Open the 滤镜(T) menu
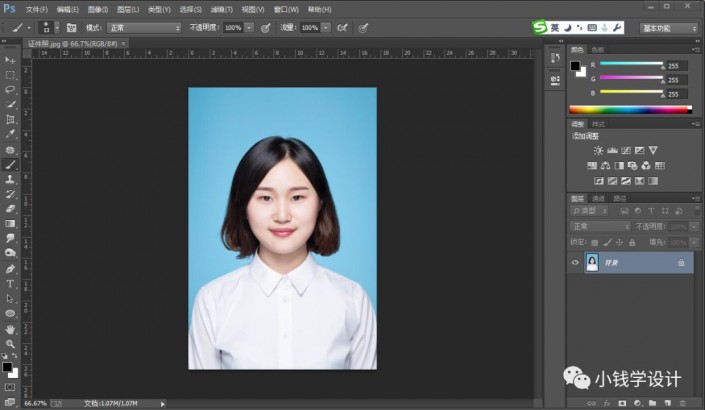This screenshot has width=705, height=410. coord(222,9)
